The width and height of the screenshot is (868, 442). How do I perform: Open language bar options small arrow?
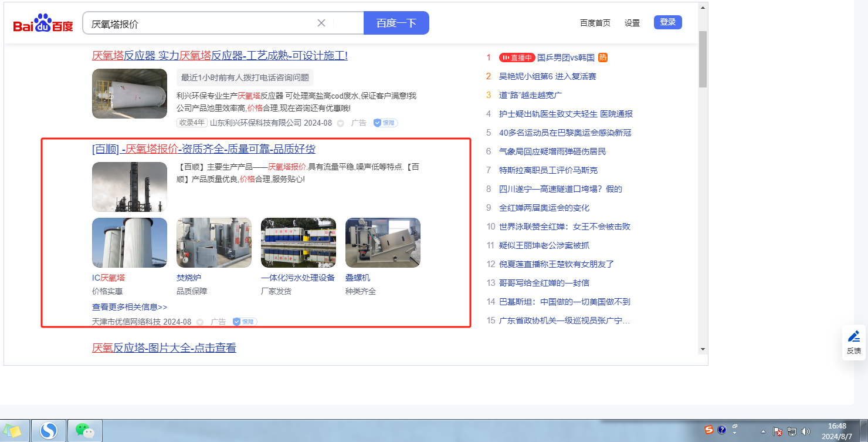[x=734, y=434]
